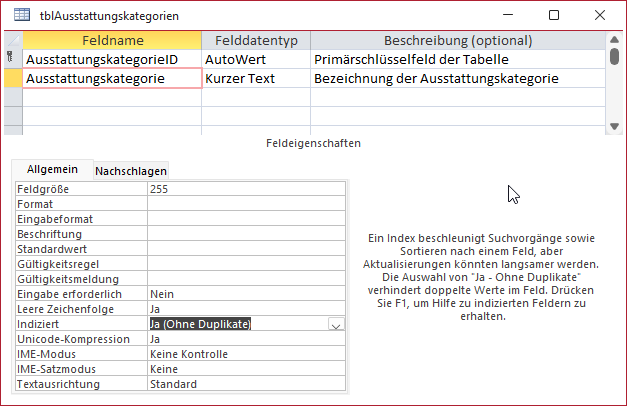
Task: Click the IME-Satzmodus value Keine
Action: 246,369
